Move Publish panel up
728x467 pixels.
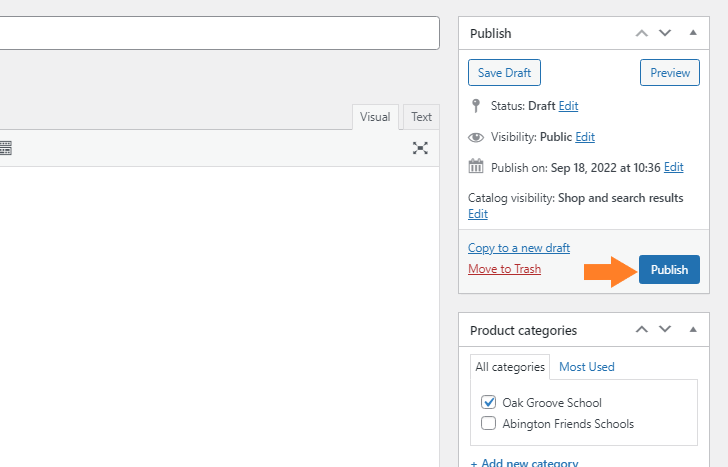[x=642, y=33]
